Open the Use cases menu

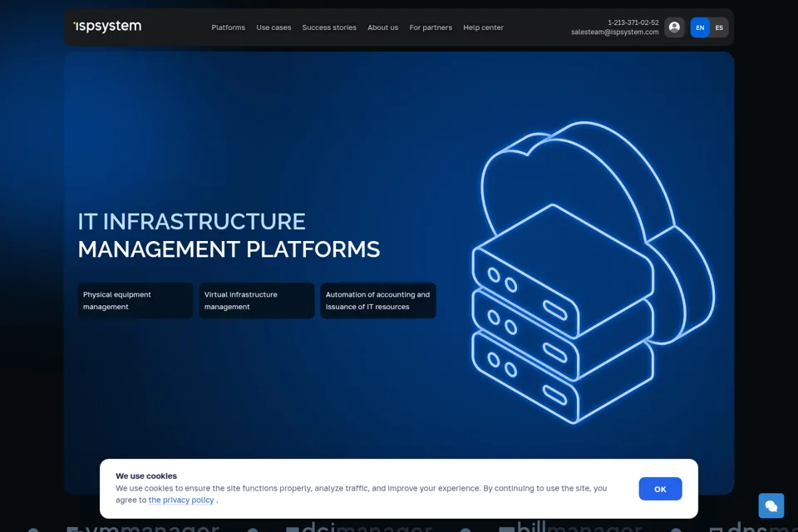[x=273, y=27]
